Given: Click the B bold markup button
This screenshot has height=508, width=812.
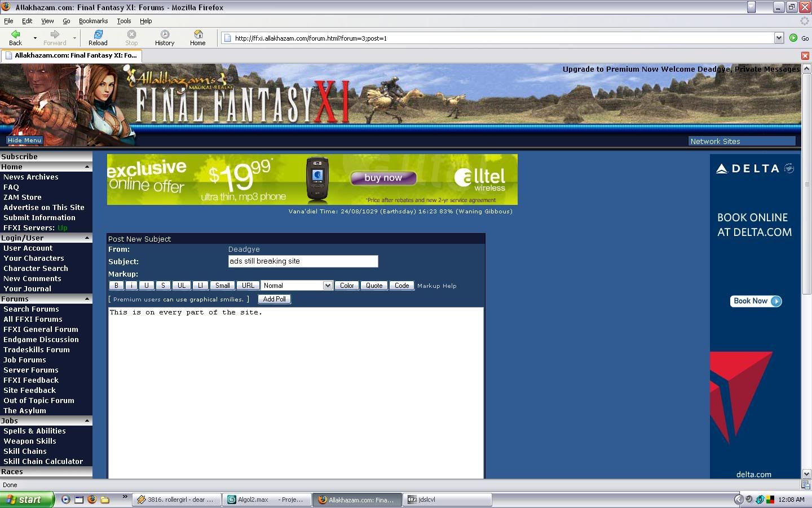Looking at the screenshot, I should [116, 286].
